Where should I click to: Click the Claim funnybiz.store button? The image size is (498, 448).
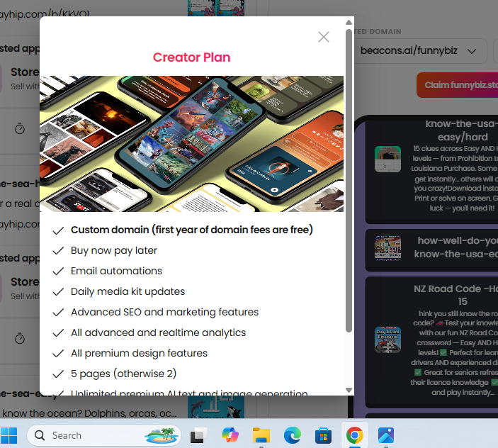pos(458,85)
